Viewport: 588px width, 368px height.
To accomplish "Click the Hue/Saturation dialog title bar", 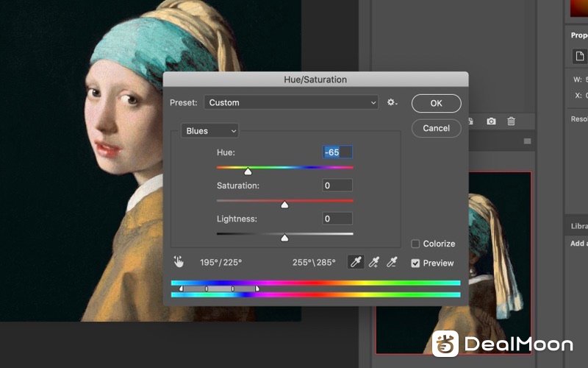I will click(x=315, y=79).
